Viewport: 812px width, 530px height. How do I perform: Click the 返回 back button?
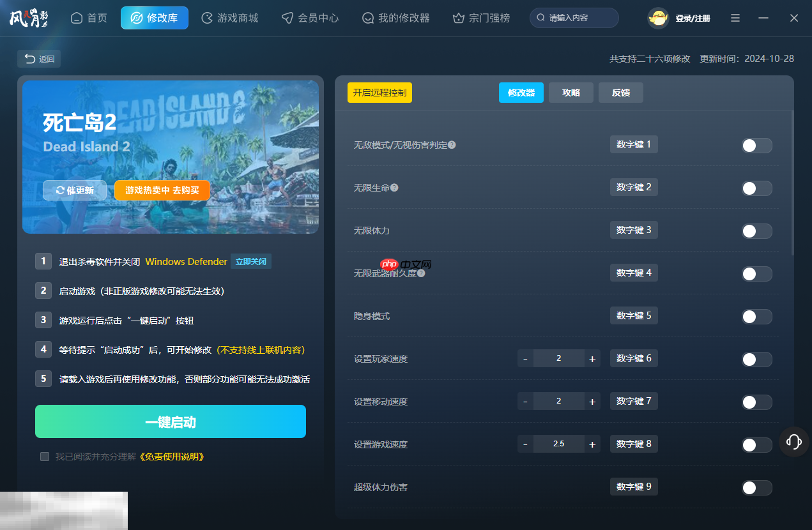point(39,59)
